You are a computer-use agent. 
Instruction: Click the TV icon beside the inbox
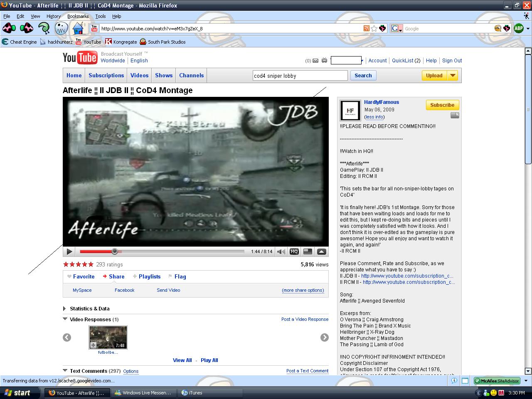[x=324, y=61]
